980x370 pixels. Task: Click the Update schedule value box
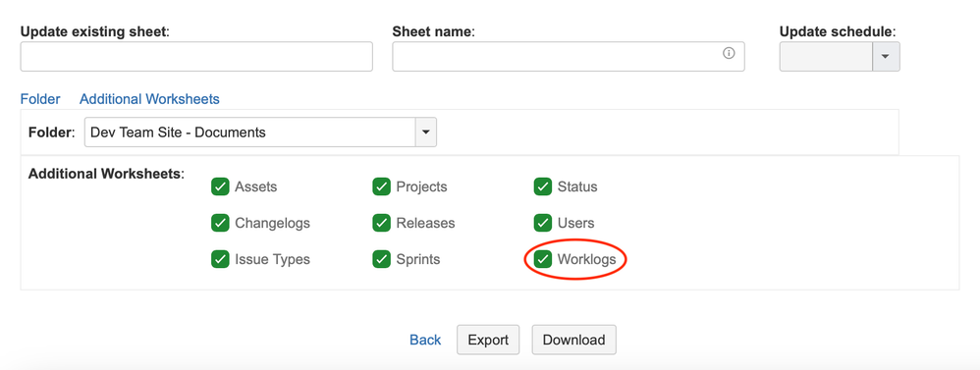click(826, 57)
